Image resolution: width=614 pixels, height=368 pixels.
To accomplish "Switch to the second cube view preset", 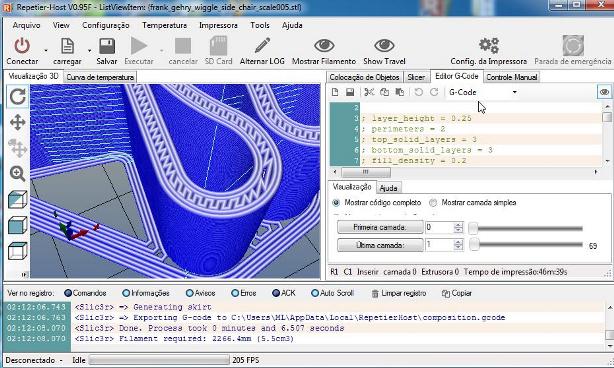I will tap(18, 225).
